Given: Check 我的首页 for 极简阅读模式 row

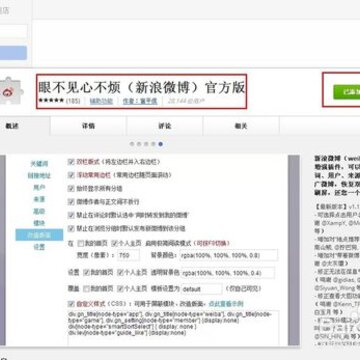Looking at the screenshot, I should (x=80, y=243).
